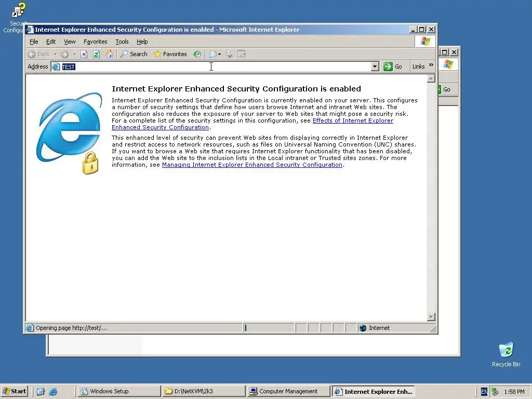This screenshot has width=532, height=399.
Task: Select the Recycle Bin desktop icon
Action: click(506, 354)
